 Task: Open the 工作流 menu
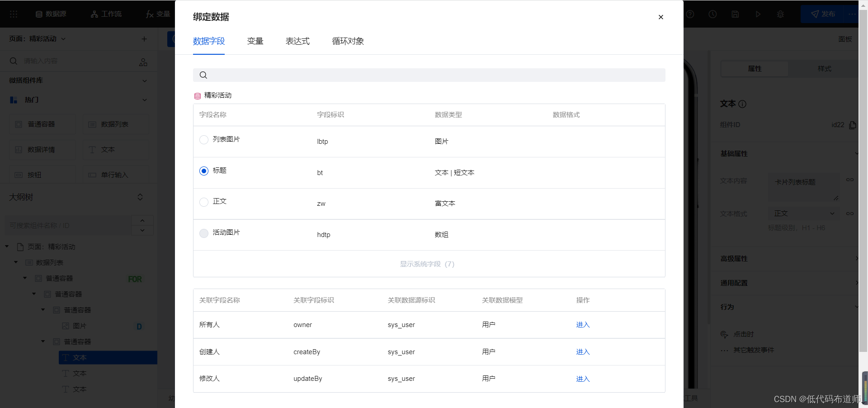106,14
